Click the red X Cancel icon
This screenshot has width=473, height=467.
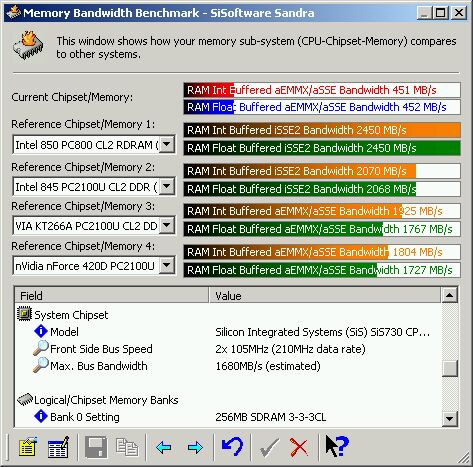tap(299, 447)
